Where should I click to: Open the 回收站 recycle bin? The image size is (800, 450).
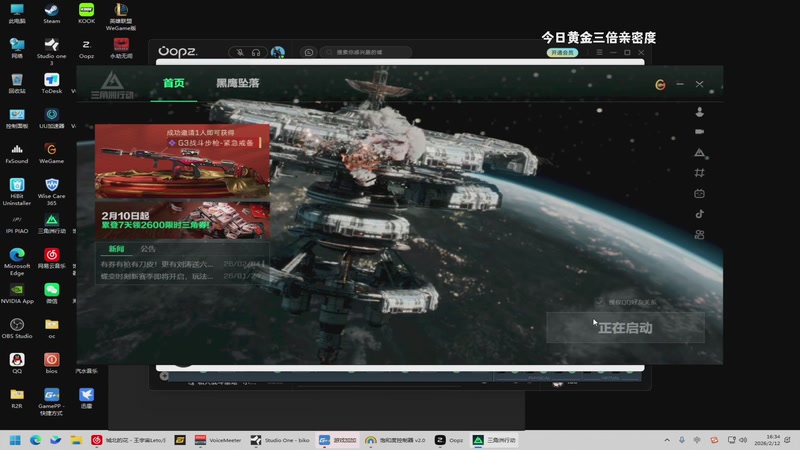pyautogui.click(x=17, y=84)
